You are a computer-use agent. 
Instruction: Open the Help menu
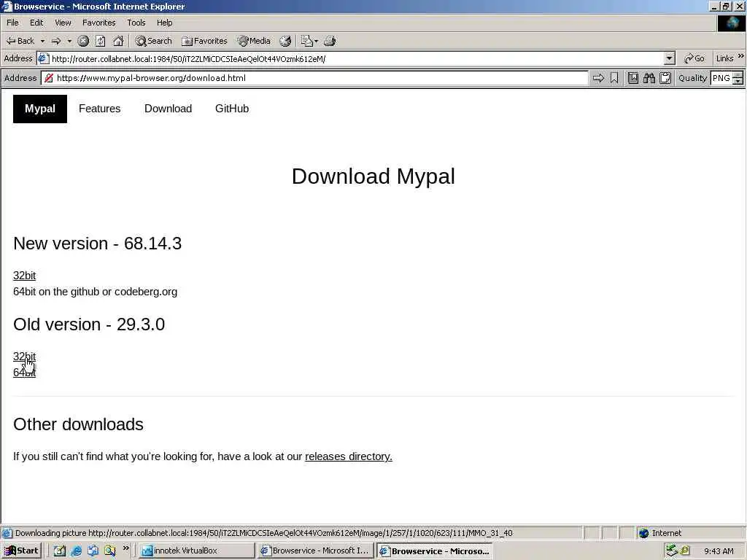click(164, 23)
